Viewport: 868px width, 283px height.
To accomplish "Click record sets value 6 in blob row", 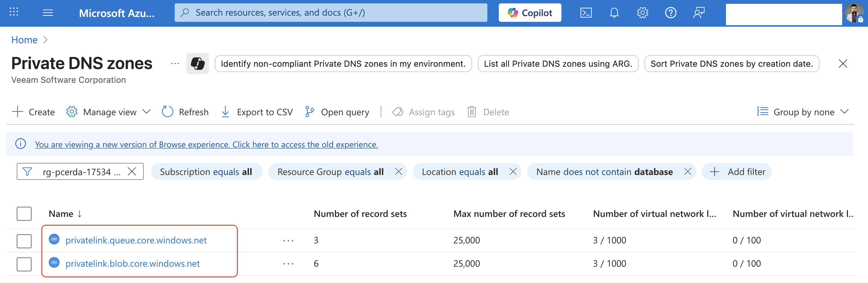I will click(x=316, y=264).
